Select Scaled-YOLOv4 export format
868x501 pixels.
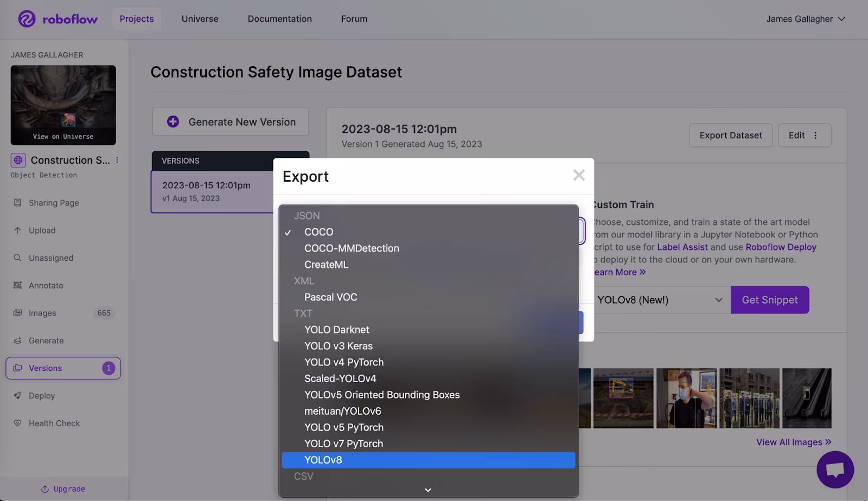(x=429, y=378)
